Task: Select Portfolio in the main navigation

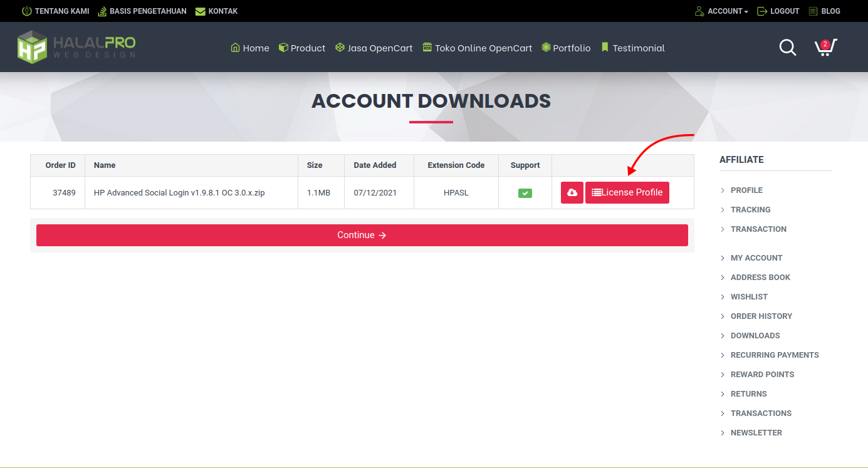Action: click(x=566, y=48)
